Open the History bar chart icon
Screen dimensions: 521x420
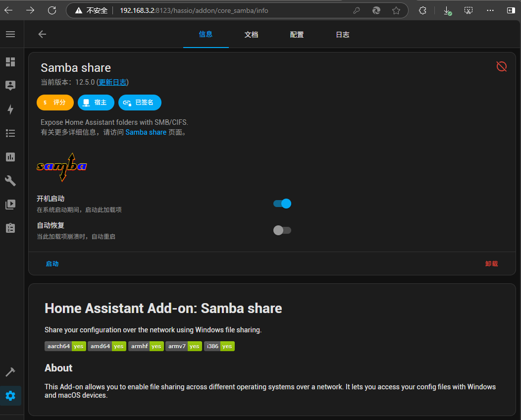click(x=10, y=157)
